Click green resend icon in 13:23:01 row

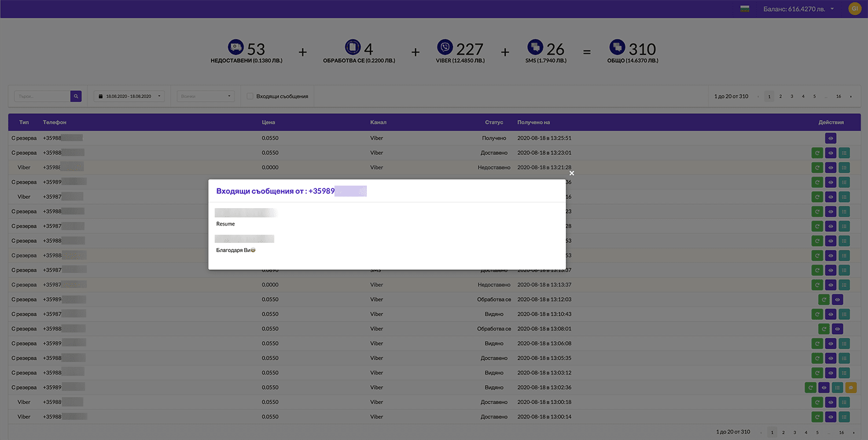tap(817, 153)
